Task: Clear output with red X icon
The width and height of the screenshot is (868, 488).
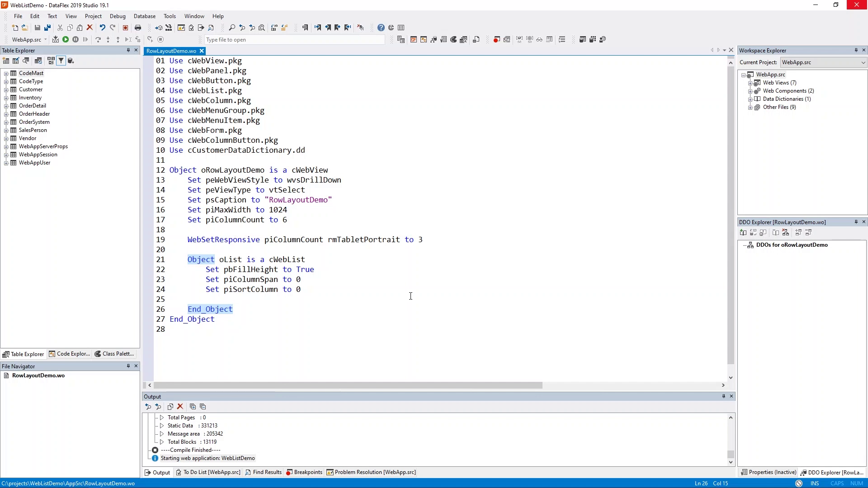Action: pos(180,407)
